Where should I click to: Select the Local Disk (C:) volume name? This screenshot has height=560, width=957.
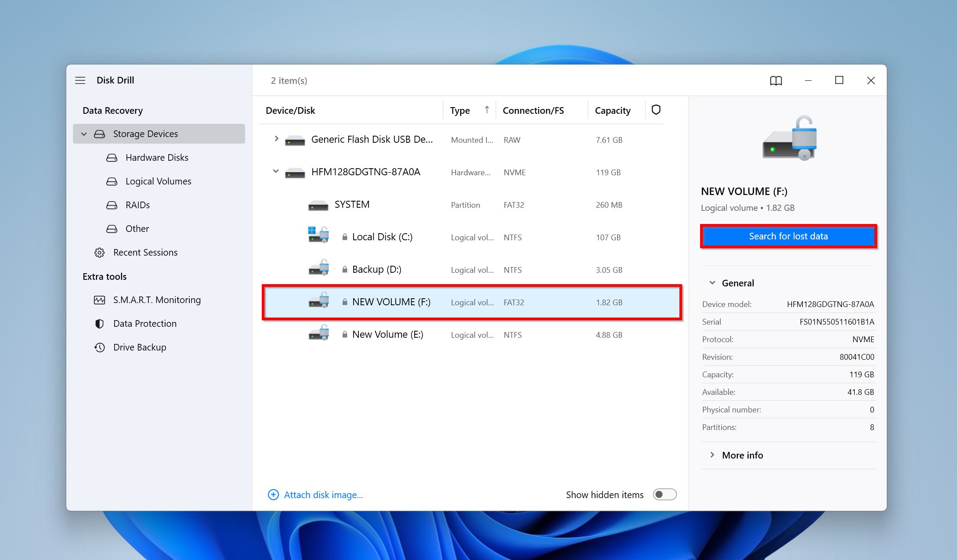(x=382, y=237)
